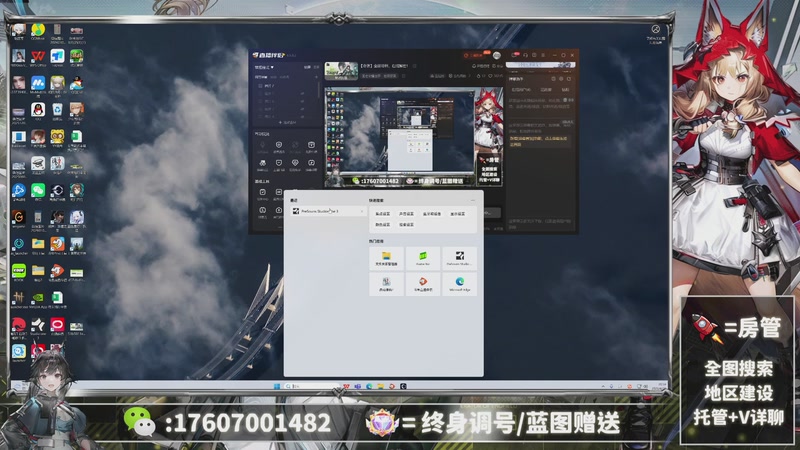Open the green WeChat desktop icon
This screenshot has width=800, height=450.
38,189
